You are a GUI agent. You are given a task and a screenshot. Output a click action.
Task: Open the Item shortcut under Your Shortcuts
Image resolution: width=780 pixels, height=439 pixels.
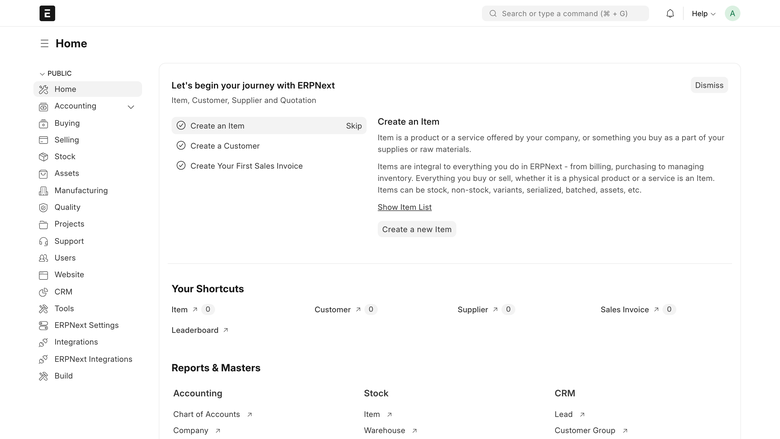pyautogui.click(x=180, y=310)
